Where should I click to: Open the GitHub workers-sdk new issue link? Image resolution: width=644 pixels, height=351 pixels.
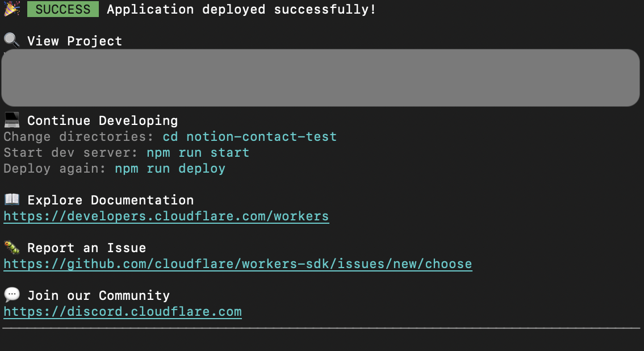[x=237, y=264]
